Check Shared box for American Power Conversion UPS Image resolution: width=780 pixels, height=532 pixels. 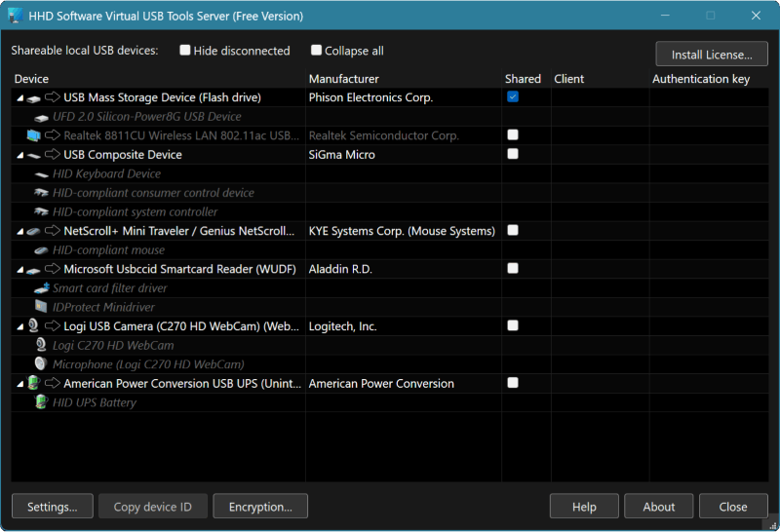513,383
